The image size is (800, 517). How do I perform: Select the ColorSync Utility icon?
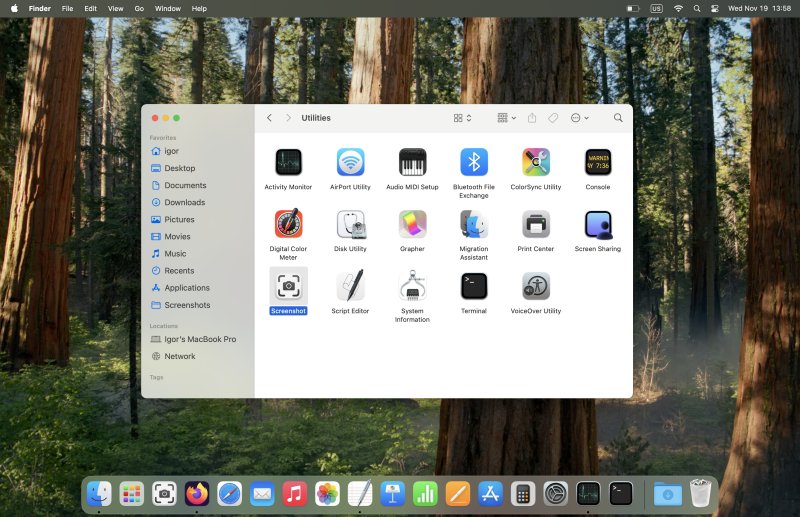click(536, 162)
